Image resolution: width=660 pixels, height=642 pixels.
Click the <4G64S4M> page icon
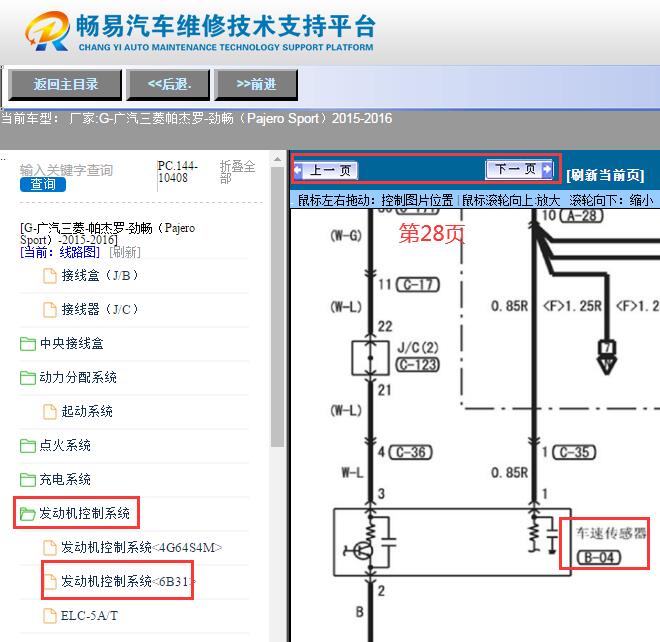50,548
